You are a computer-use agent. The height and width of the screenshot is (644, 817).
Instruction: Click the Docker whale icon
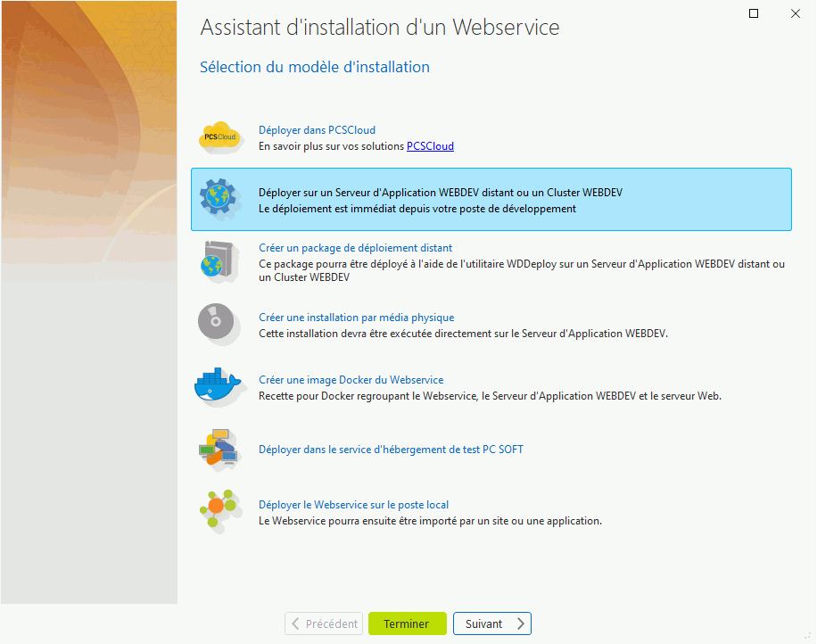pos(219,386)
